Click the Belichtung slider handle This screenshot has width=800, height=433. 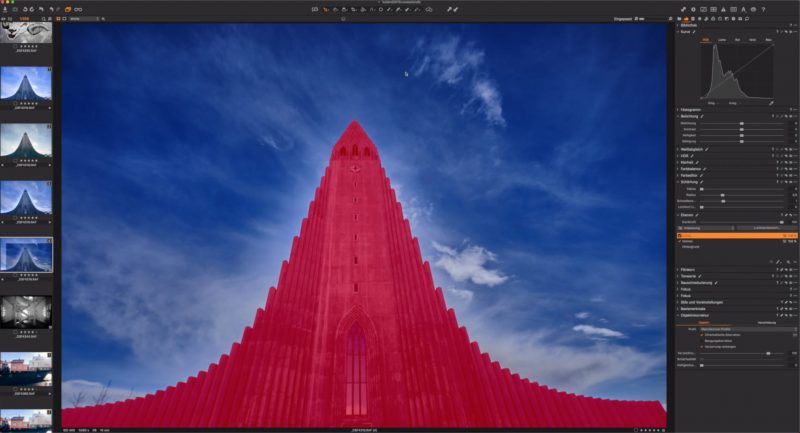(x=741, y=123)
